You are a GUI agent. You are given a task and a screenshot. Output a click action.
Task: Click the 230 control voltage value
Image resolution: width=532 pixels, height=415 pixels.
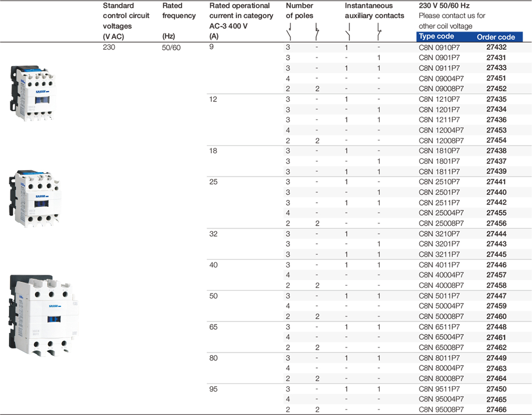click(x=109, y=47)
